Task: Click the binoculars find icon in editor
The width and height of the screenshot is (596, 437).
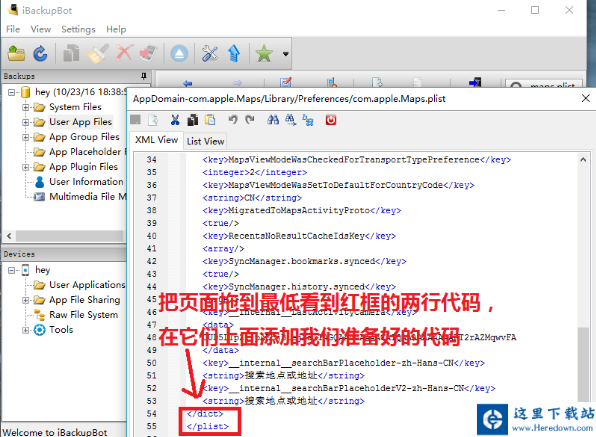Action: coord(273,120)
